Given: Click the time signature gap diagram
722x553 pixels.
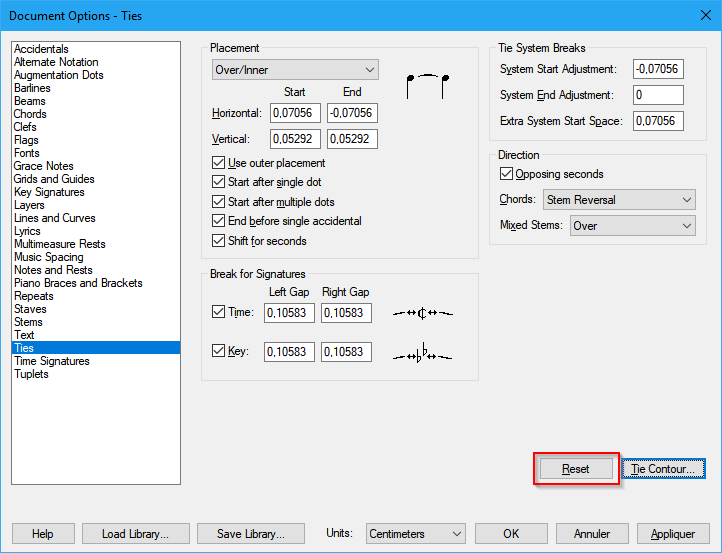Looking at the screenshot, I should 423,313.
